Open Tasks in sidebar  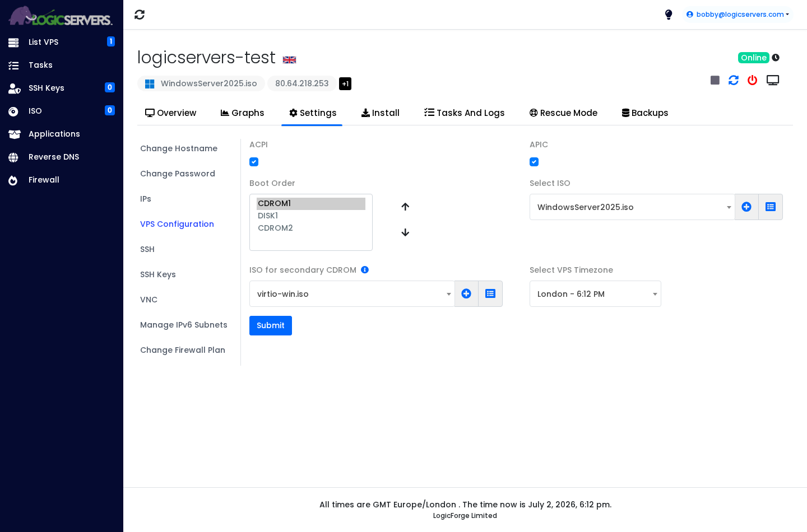(62, 65)
